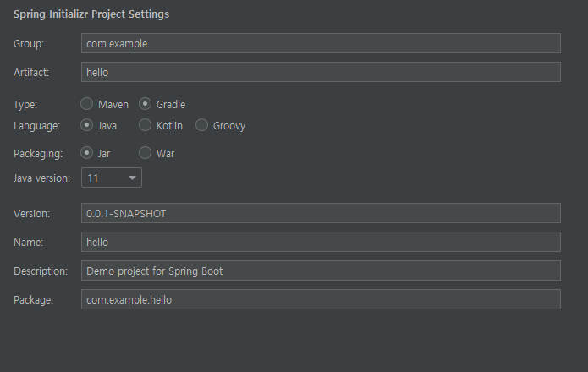Click the 'Type:' label
The width and height of the screenshot is (588, 372).
[26, 104]
